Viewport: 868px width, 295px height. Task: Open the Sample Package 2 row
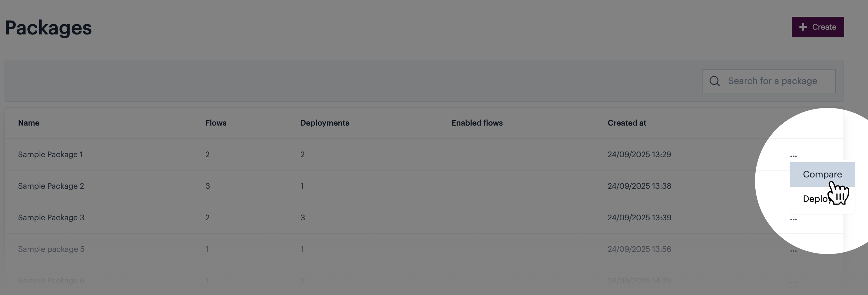pos(51,186)
